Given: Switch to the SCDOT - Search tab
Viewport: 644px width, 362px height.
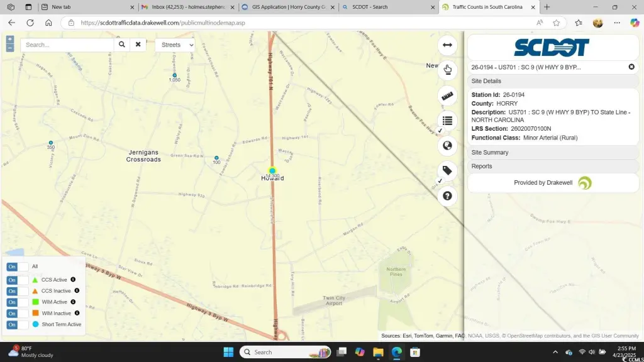Looking at the screenshot, I should pyautogui.click(x=387, y=7).
